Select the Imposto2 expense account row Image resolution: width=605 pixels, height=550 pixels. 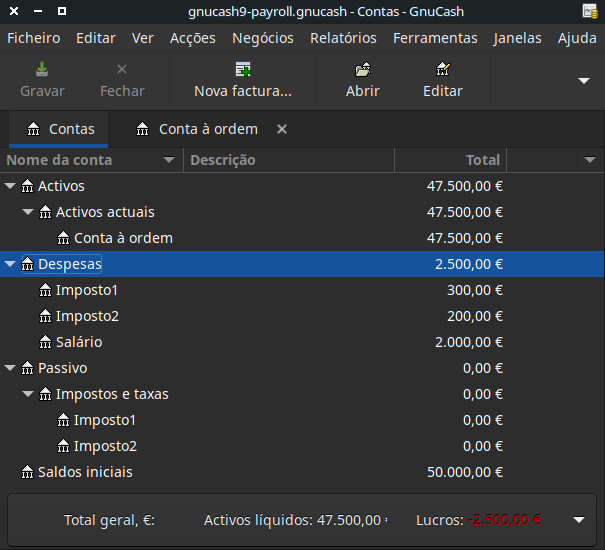click(87, 316)
